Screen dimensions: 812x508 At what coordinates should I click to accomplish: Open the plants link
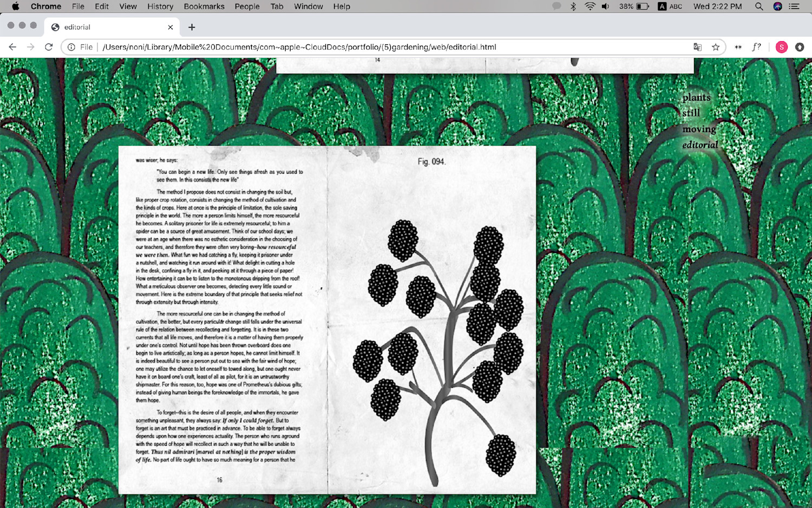697,97
